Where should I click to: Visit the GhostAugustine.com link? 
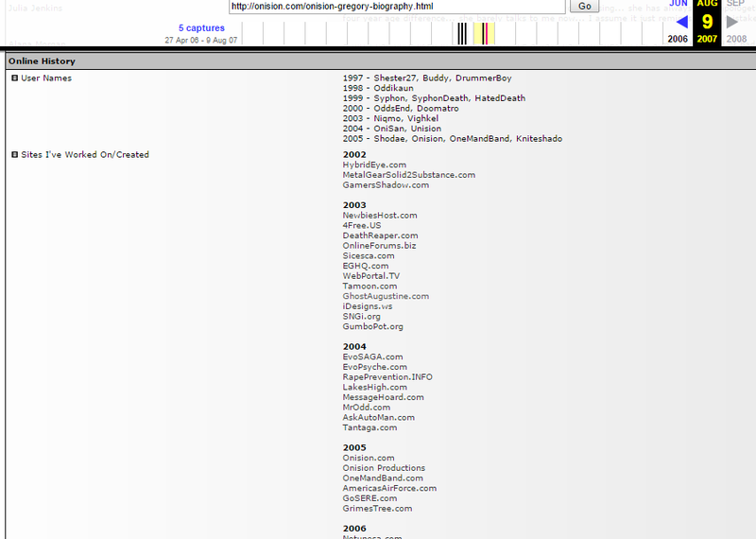(386, 296)
